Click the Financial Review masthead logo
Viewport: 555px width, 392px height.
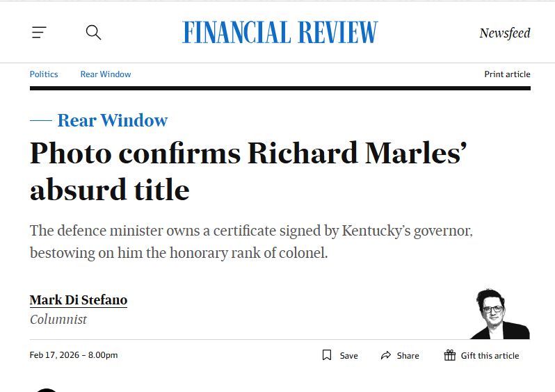coord(280,32)
